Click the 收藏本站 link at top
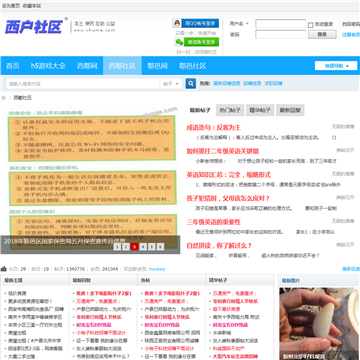360x360 pixels. point(32,6)
